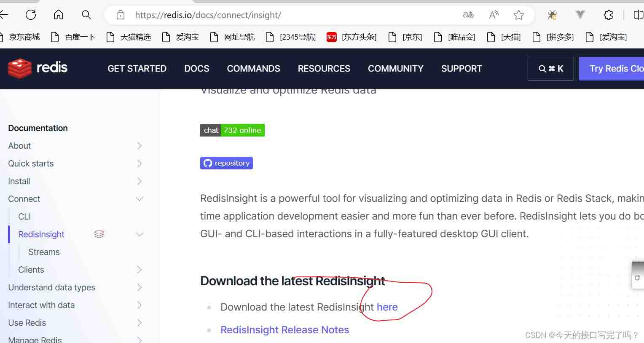The height and width of the screenshot is (343, 644).
Task: Open the extensions puzzle icon
Action: click(x=608, y=15)
